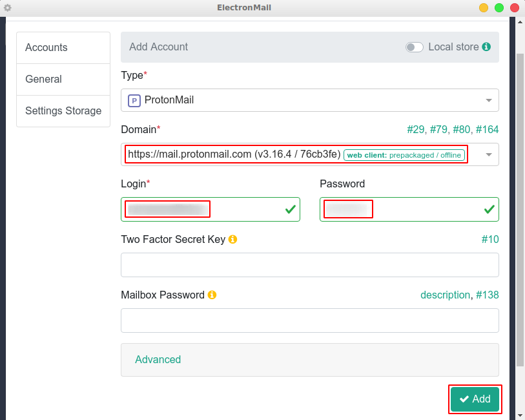Click the Mailbox Password info icon
Image resolution: width=525 pixels, height=420 pixels.
[x=212, y=295]
